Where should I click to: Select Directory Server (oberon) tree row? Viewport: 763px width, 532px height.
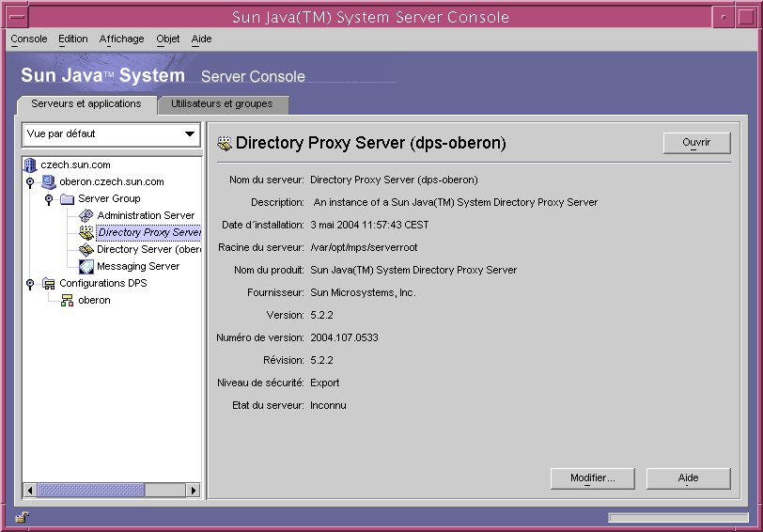coord(148,250)
